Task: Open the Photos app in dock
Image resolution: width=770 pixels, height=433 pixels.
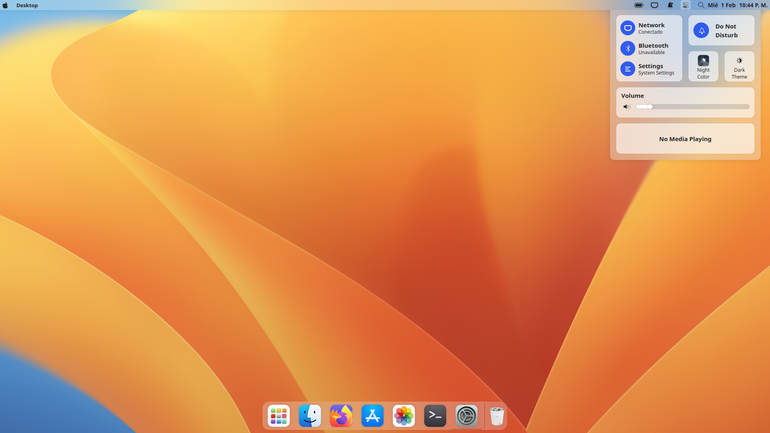Action: (x=404, y=416)
